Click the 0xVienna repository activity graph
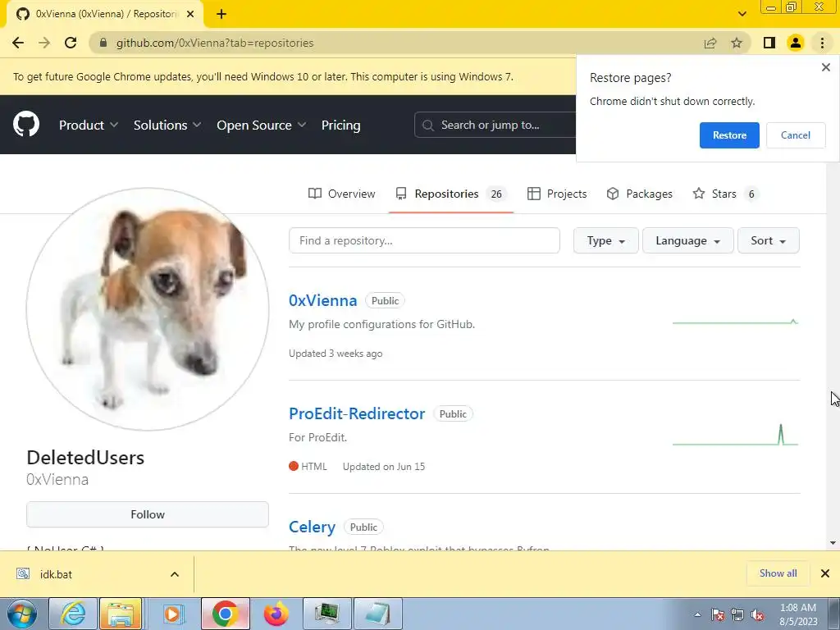 735,322
